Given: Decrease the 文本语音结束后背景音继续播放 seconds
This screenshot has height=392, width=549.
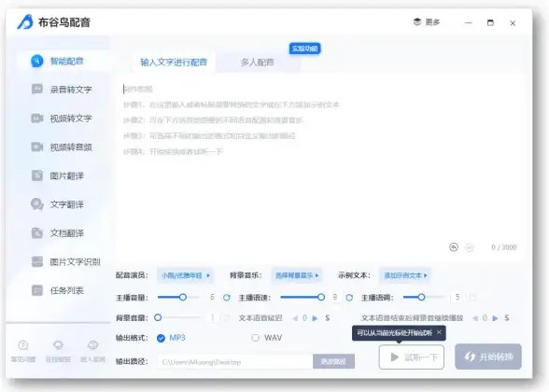Looking at the screenshot, I should pyautogui.click(x=475, y=318).
